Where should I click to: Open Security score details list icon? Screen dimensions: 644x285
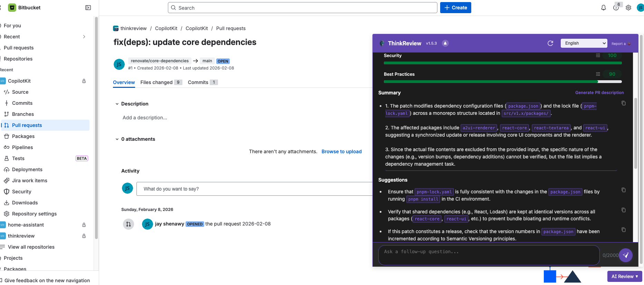click(x=598, y=55)
